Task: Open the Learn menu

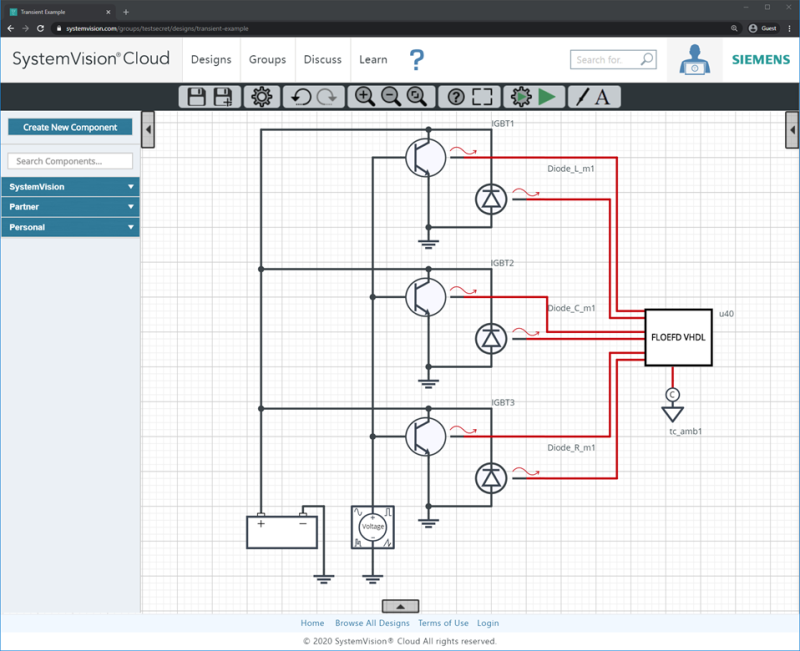Action: point(373,60)
